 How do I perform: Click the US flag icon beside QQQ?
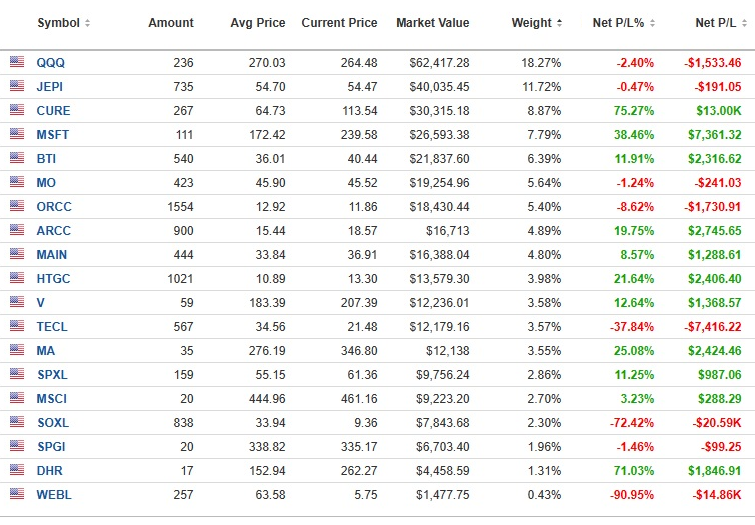16,62
